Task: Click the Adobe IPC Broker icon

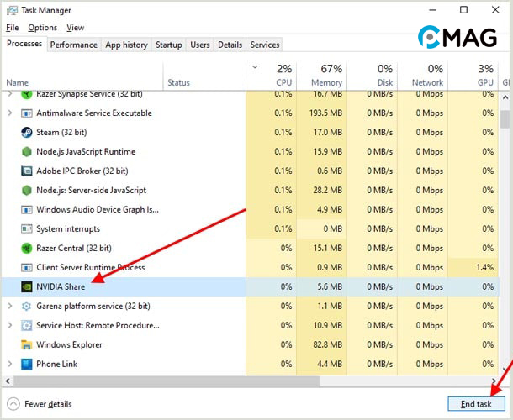Action: click(x=27, y=171)
